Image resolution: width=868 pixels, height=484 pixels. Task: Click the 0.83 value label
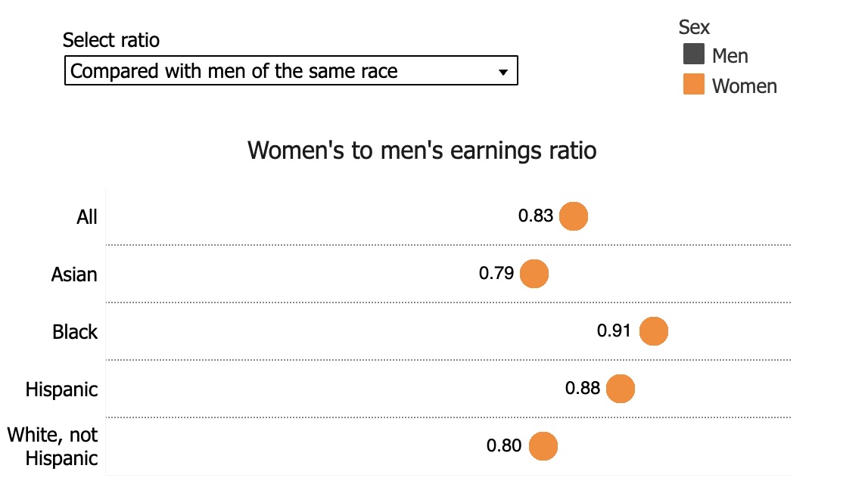pyautogui.click(x=536, y=216)
